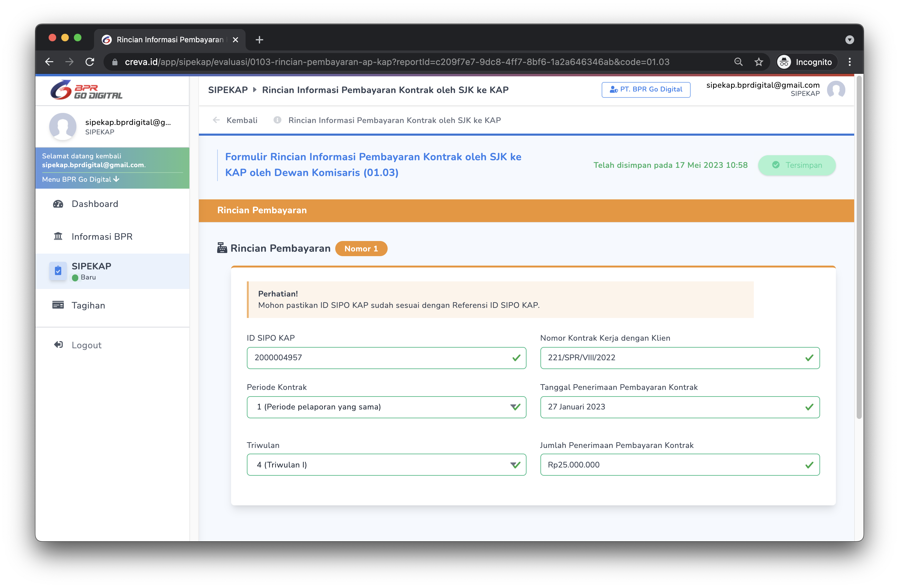Reload the page with refresh icon
Screen dimensions: 899x588
[x=90, y=62]
